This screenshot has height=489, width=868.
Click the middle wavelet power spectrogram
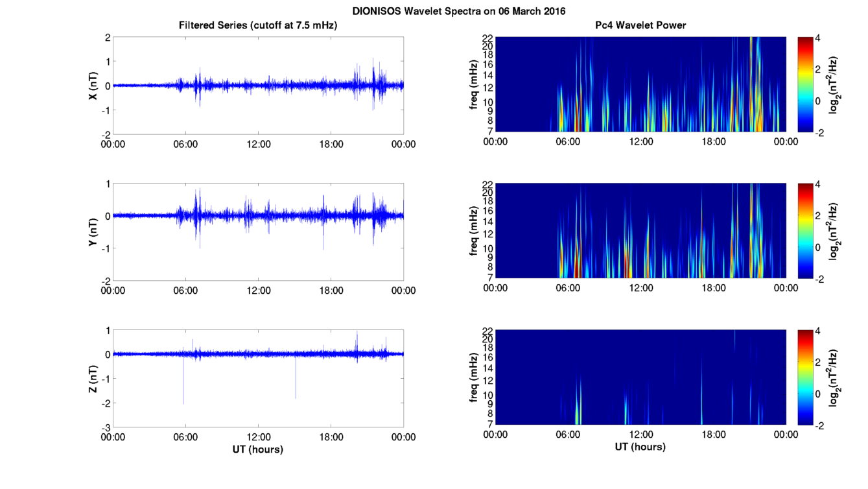pos(640,231)
